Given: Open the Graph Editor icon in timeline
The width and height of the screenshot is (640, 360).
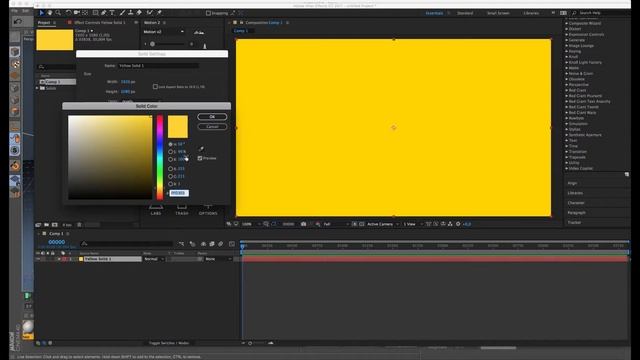Looking at the screenshot, I should (x=232, y=244).
